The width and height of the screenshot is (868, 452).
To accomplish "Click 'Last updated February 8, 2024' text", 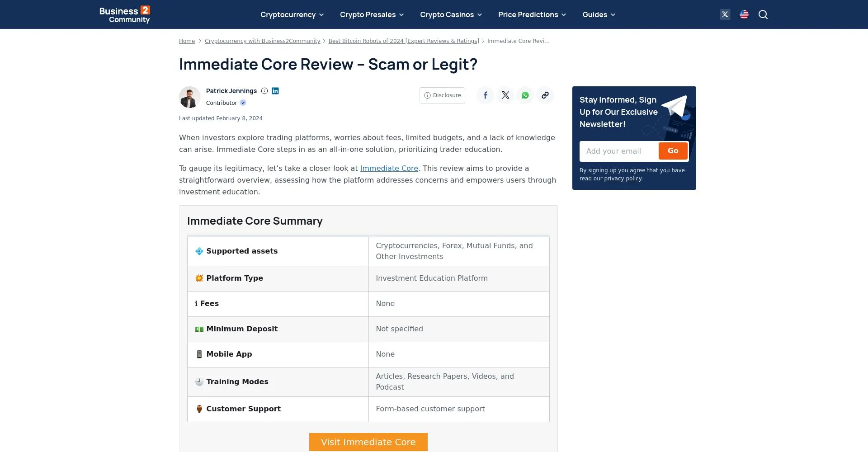I will [221, 118].
